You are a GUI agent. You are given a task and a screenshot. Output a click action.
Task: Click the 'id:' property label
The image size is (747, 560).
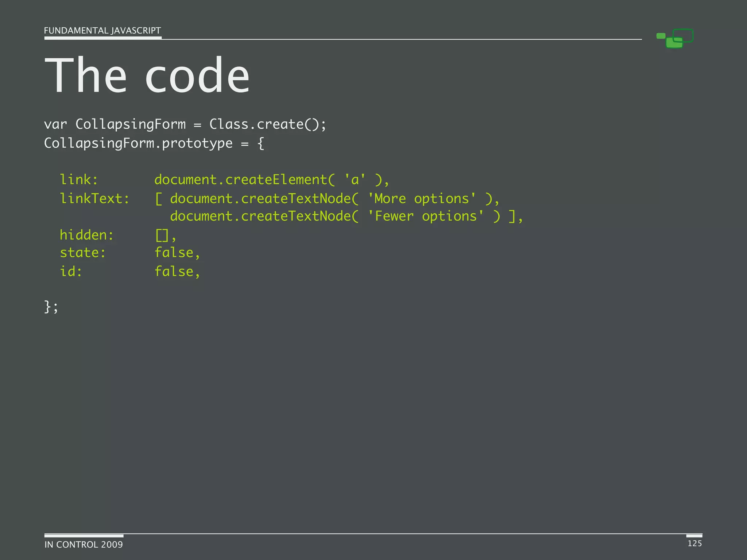click(71, 272)
